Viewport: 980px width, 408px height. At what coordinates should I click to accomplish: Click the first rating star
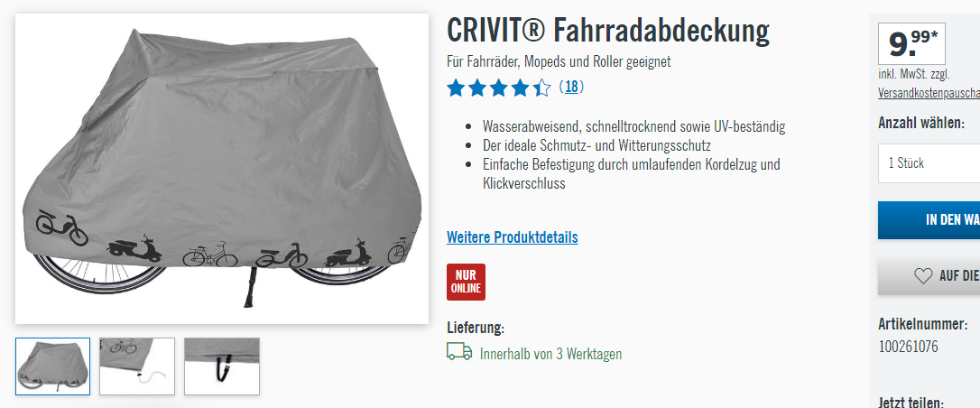tap(457, 88)
